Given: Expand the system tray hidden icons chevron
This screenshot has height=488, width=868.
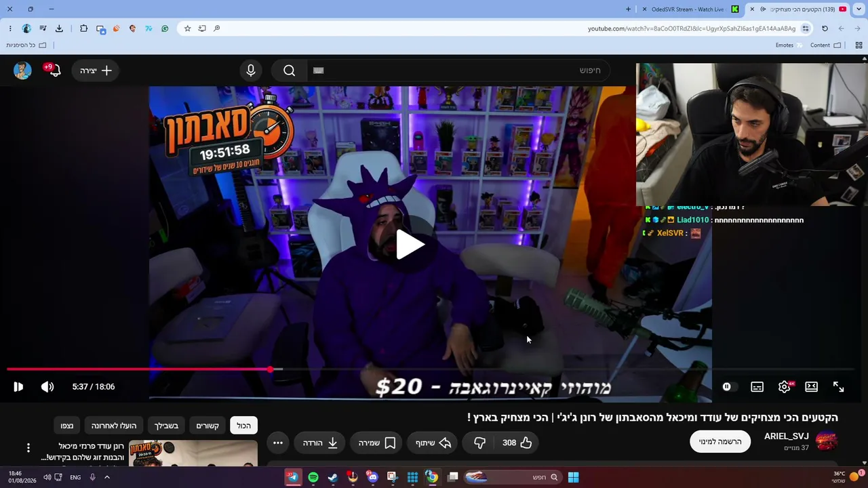Looking at the screenshot, I should (106, 477).
